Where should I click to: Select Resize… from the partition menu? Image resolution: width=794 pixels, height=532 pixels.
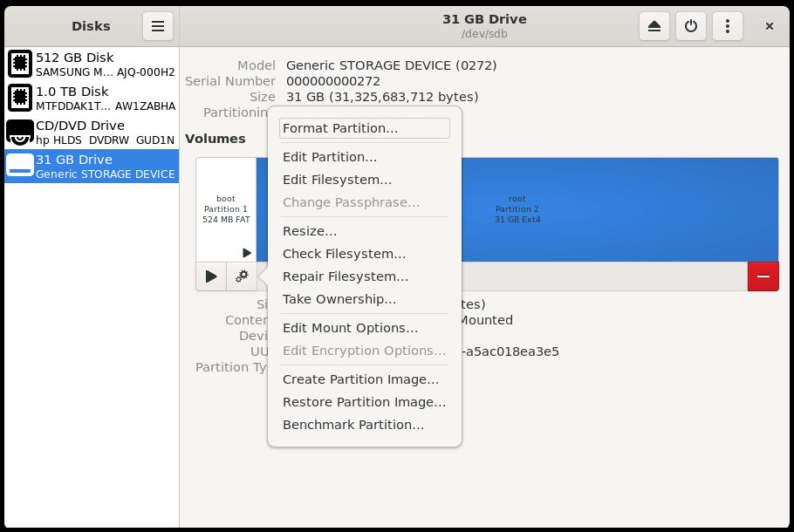310,231
